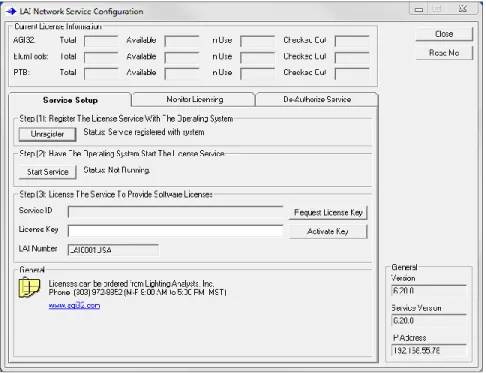
Task: Close the window with the X button
Action: [x=463, y=9]
